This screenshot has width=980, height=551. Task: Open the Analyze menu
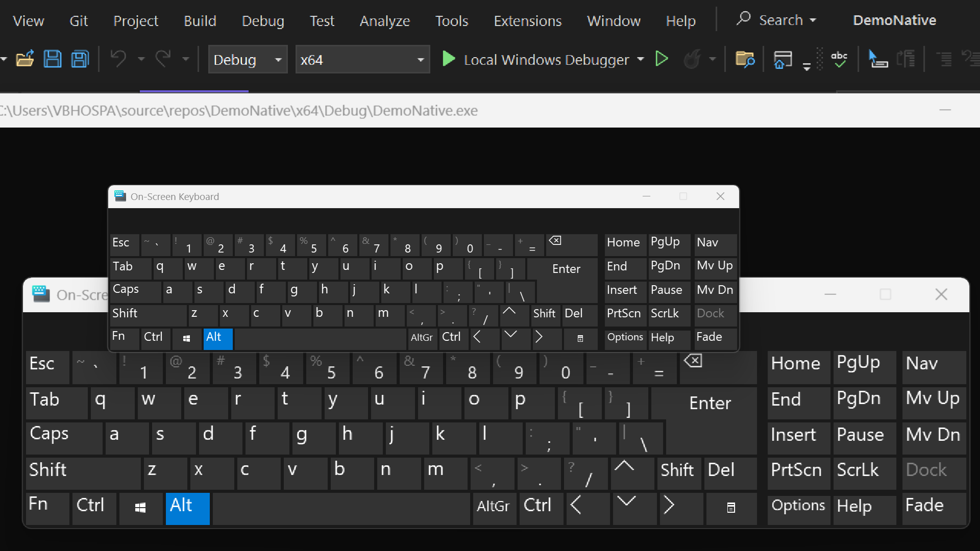coord(384,21)
